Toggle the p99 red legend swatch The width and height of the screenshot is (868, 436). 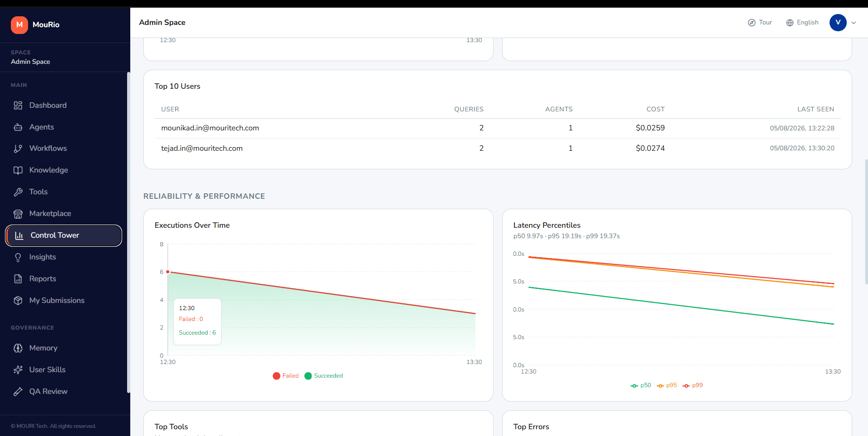pyautogui.click(x=686, y=386)
